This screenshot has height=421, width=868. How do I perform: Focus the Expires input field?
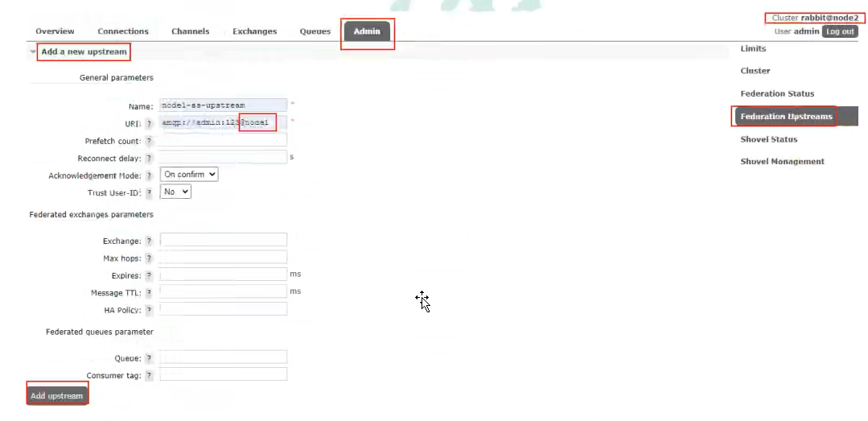tap(224, 274)
